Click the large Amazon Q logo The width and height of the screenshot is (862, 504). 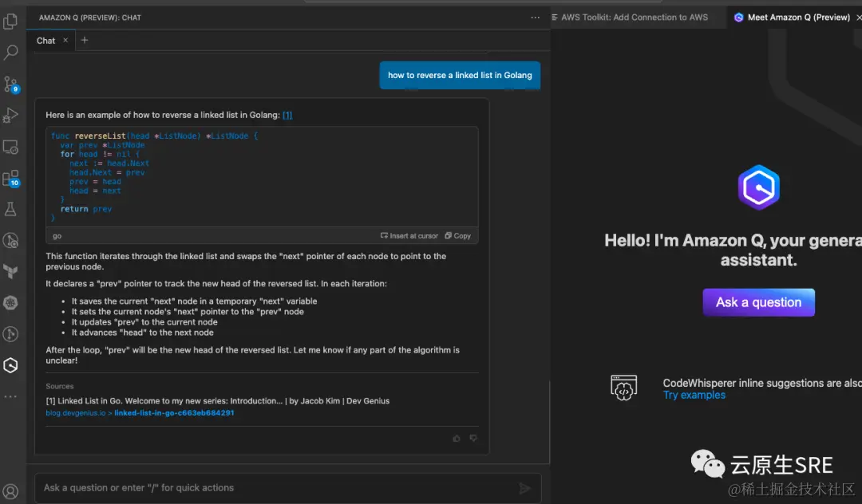(759, 187)
